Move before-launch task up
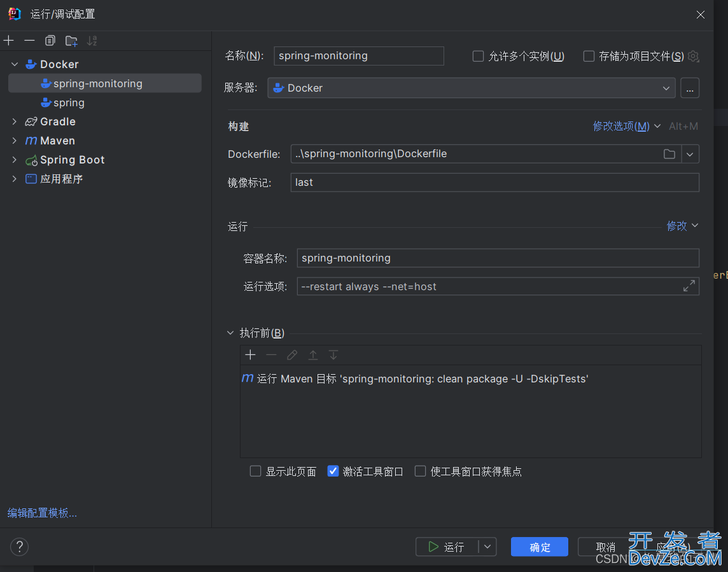 click(313, 355)
